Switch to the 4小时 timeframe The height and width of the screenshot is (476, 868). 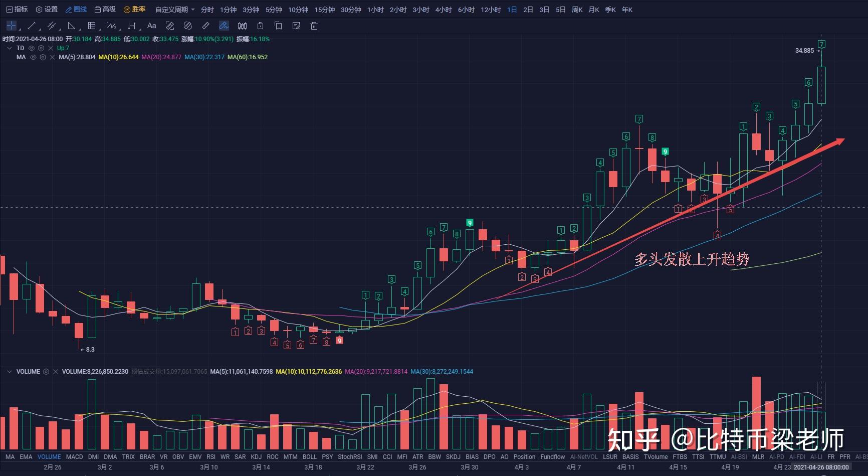coord(443,10)
